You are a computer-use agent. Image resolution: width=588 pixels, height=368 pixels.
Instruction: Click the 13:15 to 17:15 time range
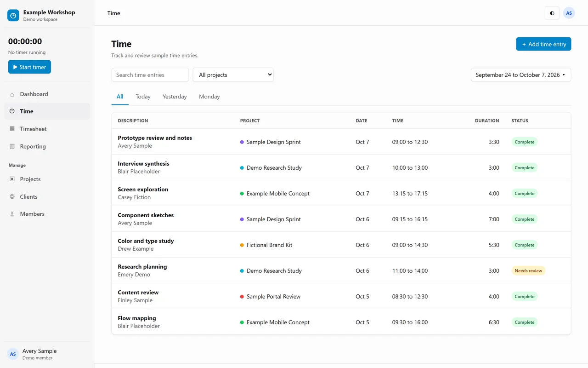pos(410,194)
